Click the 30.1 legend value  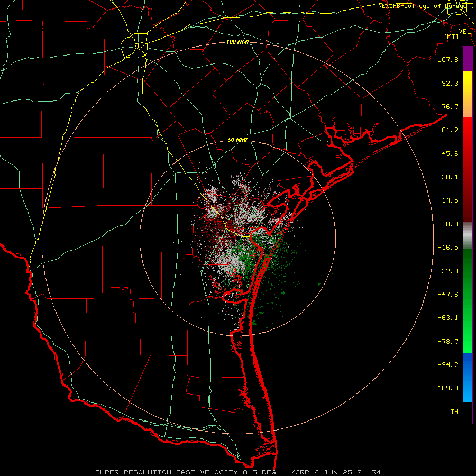[x=450, y=177]
